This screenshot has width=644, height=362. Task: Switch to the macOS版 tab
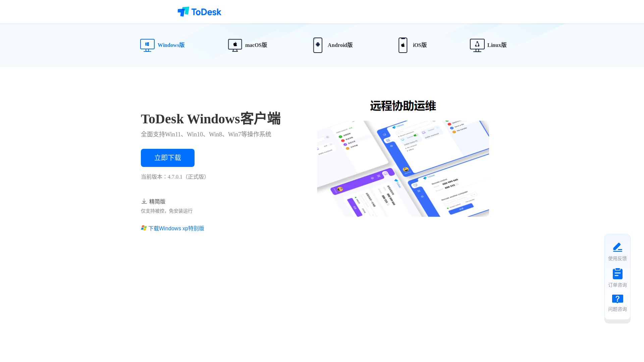(x=248, y=45)
